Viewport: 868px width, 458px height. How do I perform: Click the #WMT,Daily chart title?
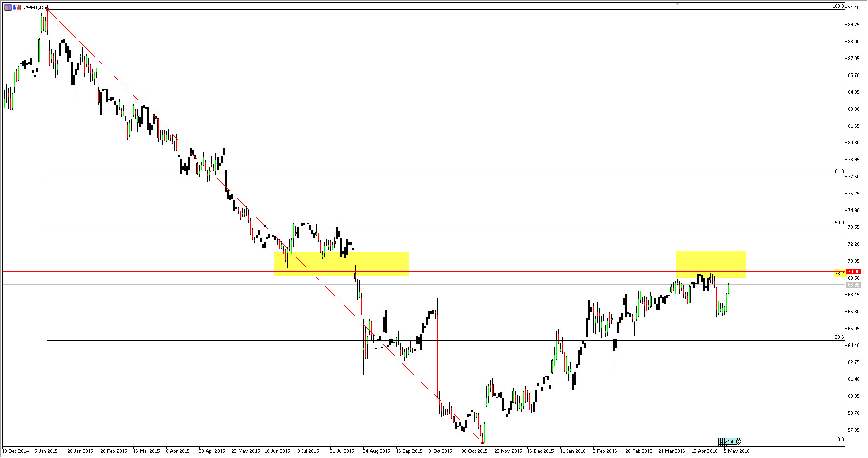[37, 8]
